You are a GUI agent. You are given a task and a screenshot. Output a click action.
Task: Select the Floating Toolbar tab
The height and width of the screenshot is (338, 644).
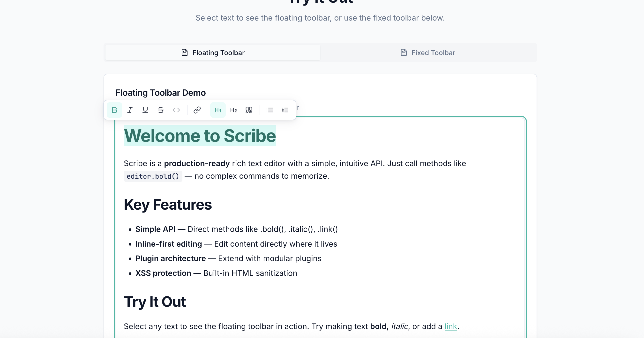212,52
